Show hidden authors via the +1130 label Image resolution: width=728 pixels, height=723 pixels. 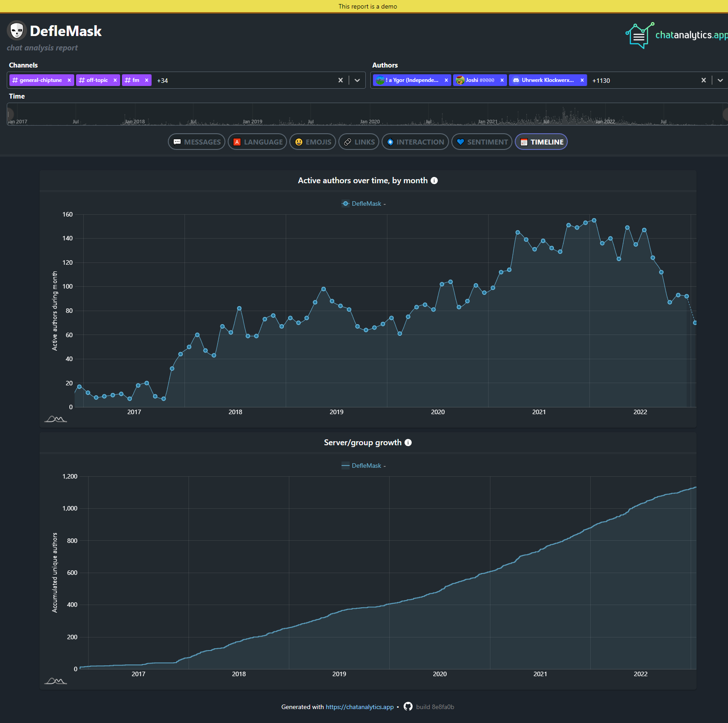[x=601, y=81]
